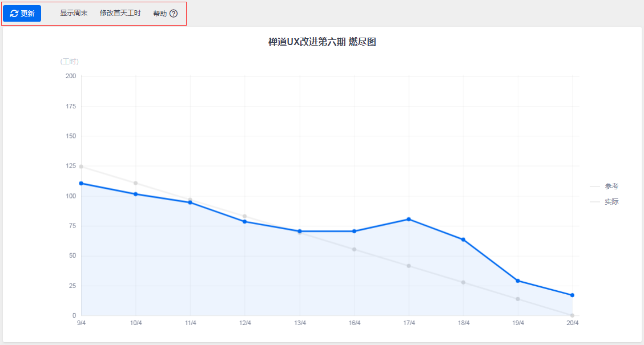Screen dimensions: 644x345
Task: Click the gray reference point at 16/4
Action: click(354, 249)
